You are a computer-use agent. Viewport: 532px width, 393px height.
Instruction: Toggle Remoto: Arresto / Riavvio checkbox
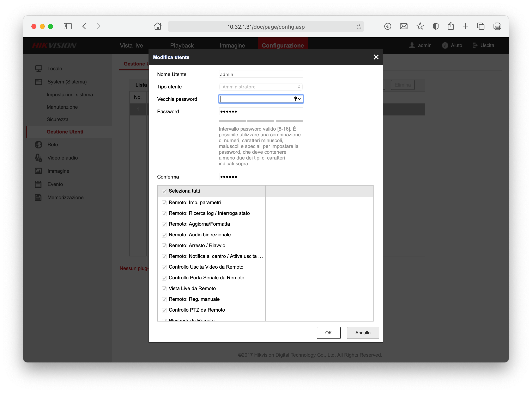(164, 246)
